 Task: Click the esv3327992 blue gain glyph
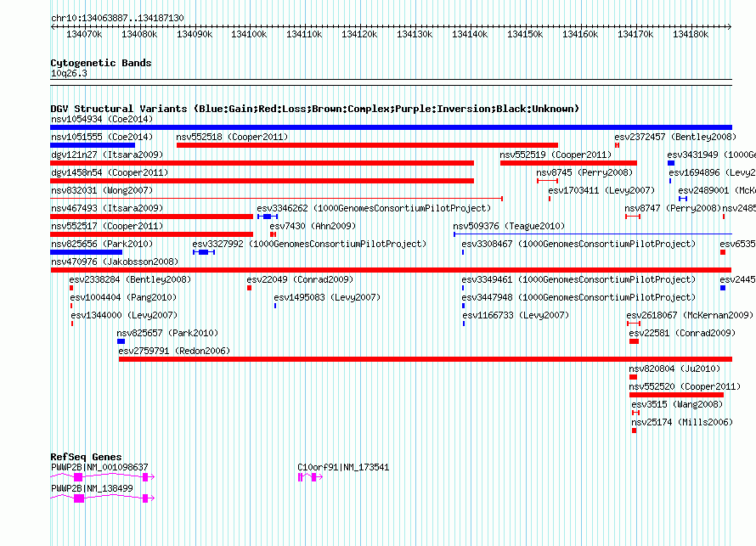[204, 252]
